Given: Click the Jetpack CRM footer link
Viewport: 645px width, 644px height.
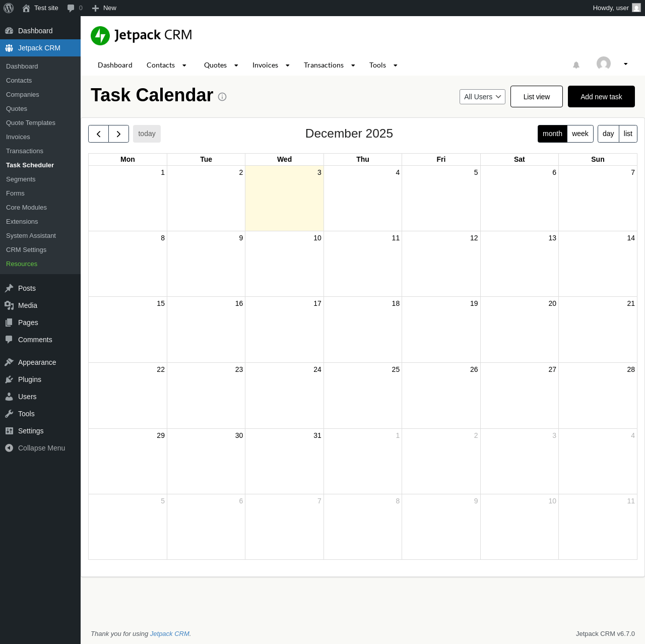Looking at the screenshot, I should click(x=170, y=634).
